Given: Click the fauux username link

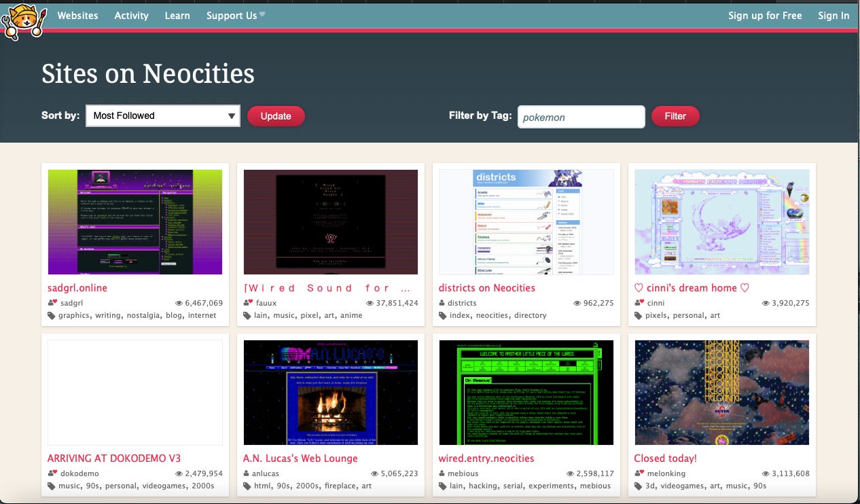Looking at the screenshot, I should pos(266,303).
